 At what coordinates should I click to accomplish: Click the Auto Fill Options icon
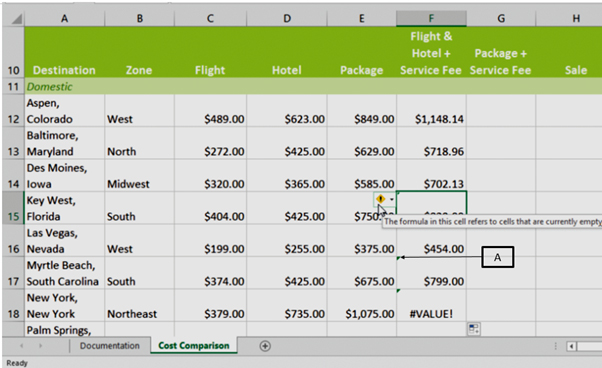point(473,329)
